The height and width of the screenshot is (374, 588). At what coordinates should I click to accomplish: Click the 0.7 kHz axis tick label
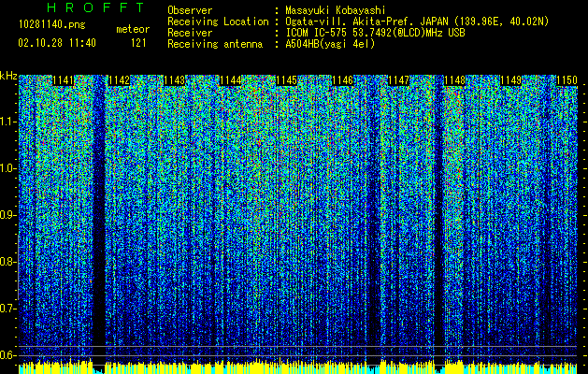click(x=7, y=309)
